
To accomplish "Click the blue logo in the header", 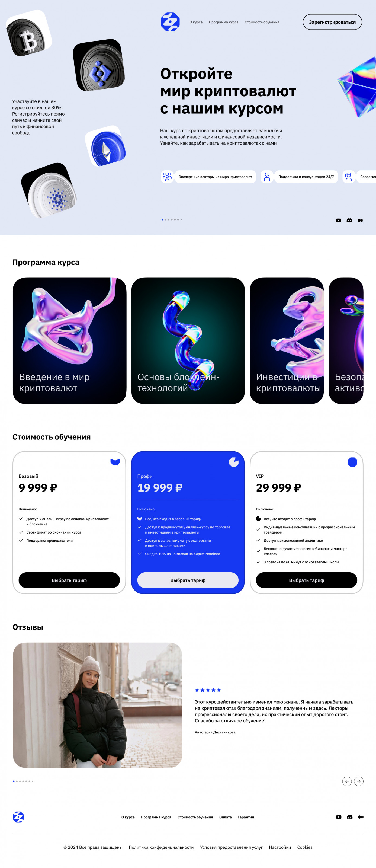I will 170,22.
